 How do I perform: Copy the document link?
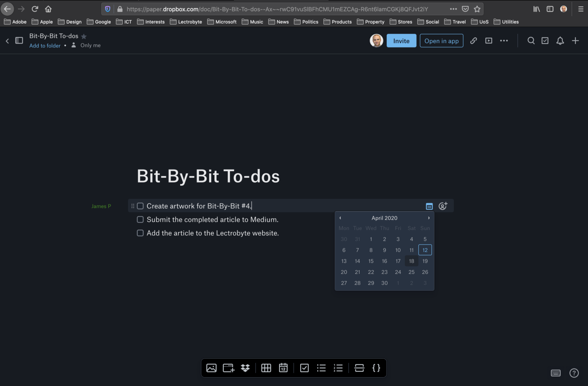click(x=473, y=41)
